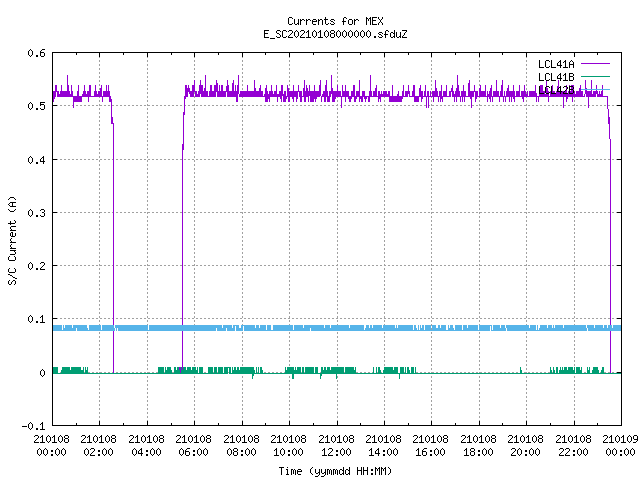Click the LCL41B legend label
Screen dimensions: 640x480
[x=556, y=77]
